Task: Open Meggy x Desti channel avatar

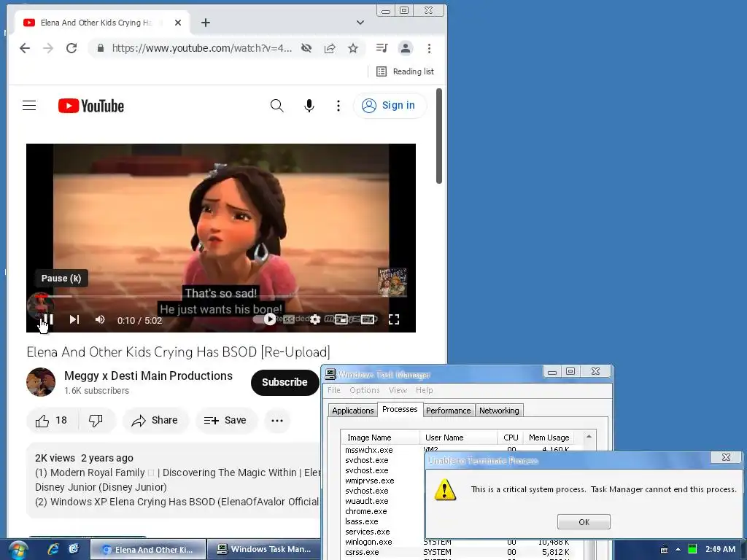Action: (41, 382)
